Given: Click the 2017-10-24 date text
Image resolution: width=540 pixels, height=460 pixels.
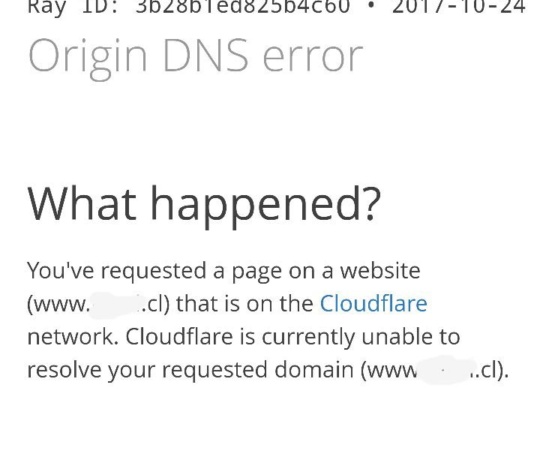Looking at the screenshot, I should [458, 7].
